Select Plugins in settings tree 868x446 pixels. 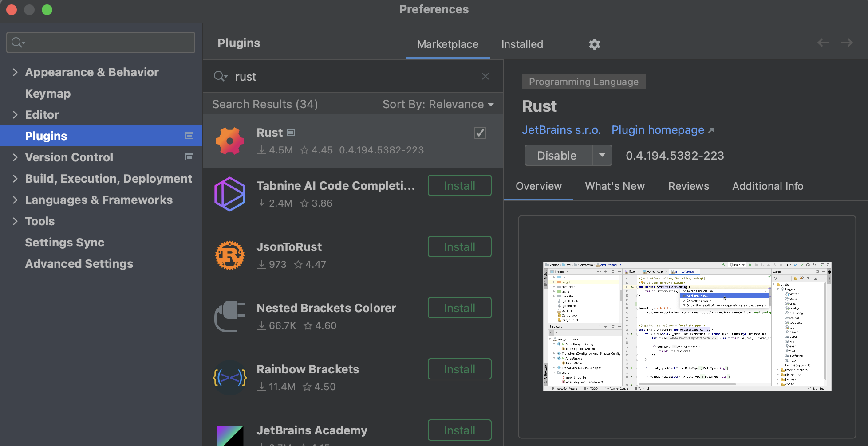[x=101, y=136]
